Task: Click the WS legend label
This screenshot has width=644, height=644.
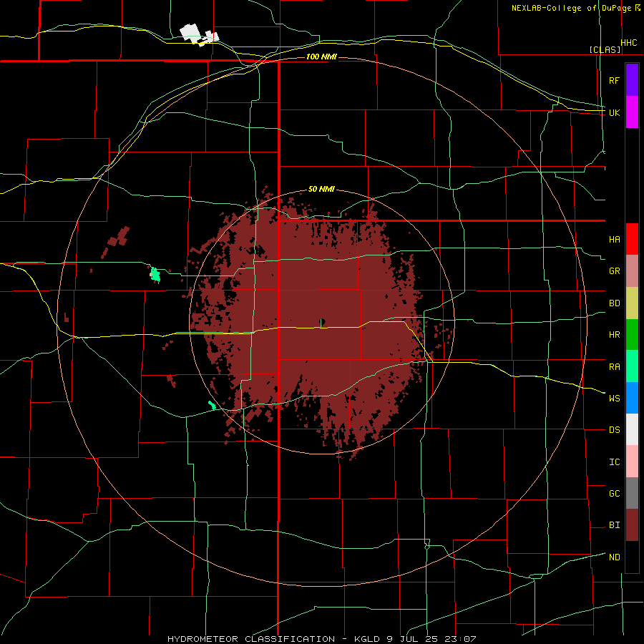Action: pos(615,398)
